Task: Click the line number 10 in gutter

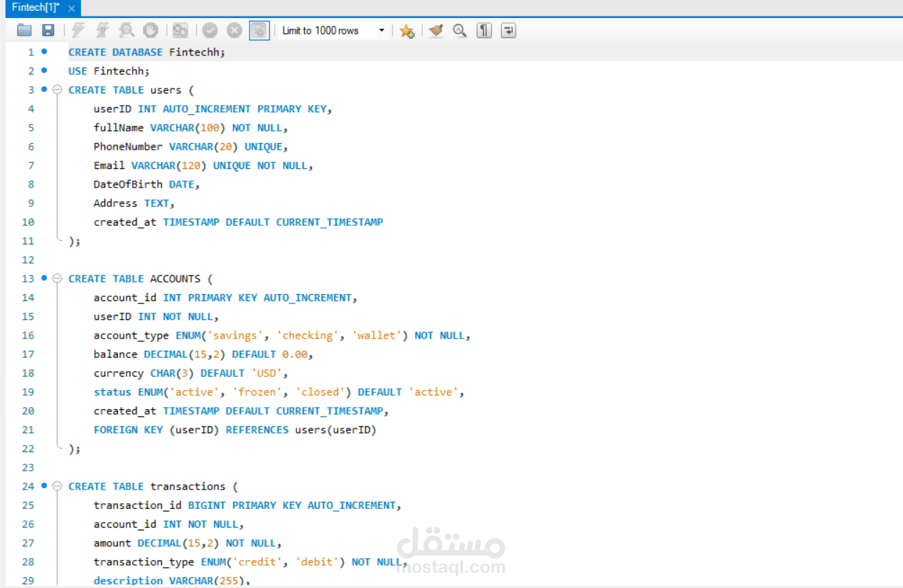Action: [28, 222]
